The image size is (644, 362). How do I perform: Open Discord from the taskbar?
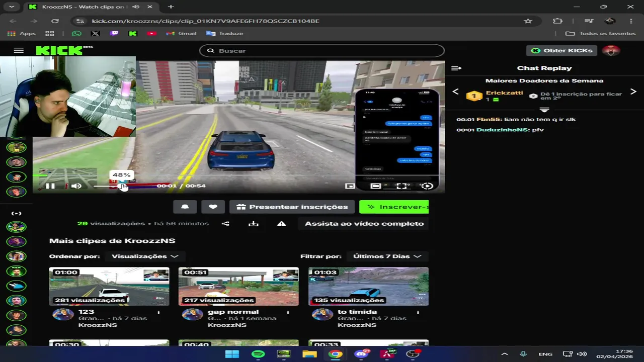[x=361, y=354]
